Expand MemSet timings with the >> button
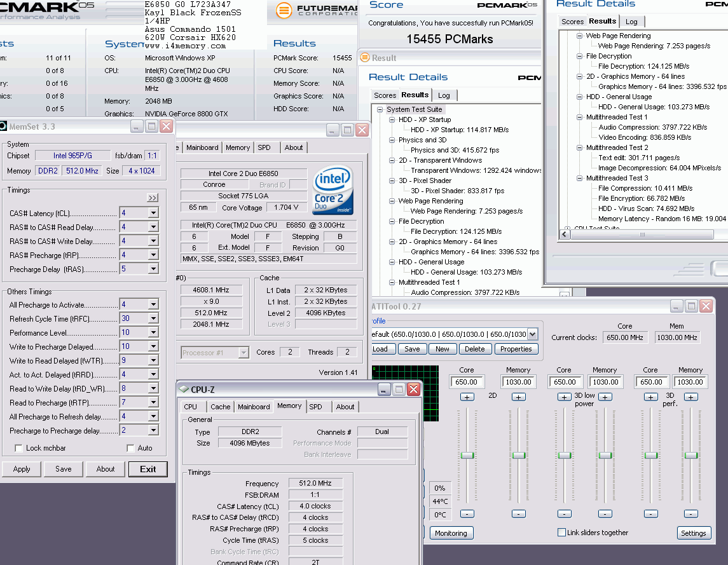This screenshot has width=728, height=565. [x=153, y=198]
